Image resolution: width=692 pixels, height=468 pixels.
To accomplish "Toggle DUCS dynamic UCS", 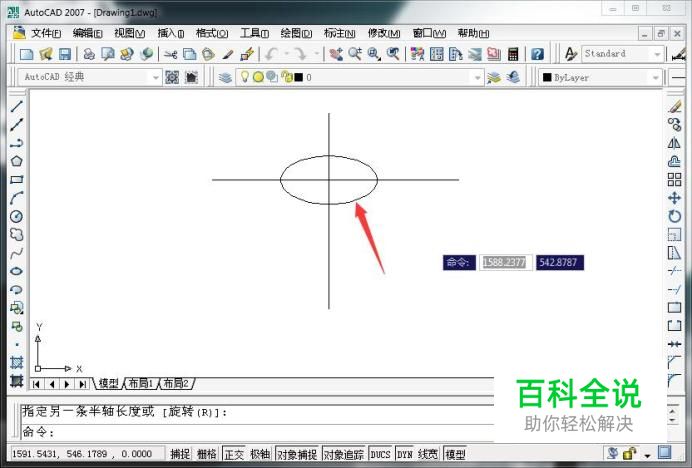I will click(x=380, y=454).
